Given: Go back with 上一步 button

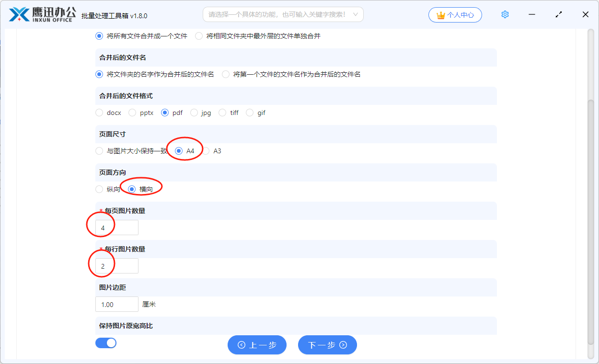Looking at the screenshot, I should click(257, 345).
